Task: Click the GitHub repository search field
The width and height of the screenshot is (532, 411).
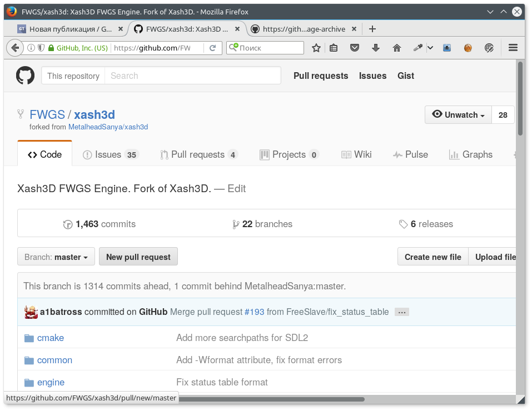Action: tap(192, 76)
